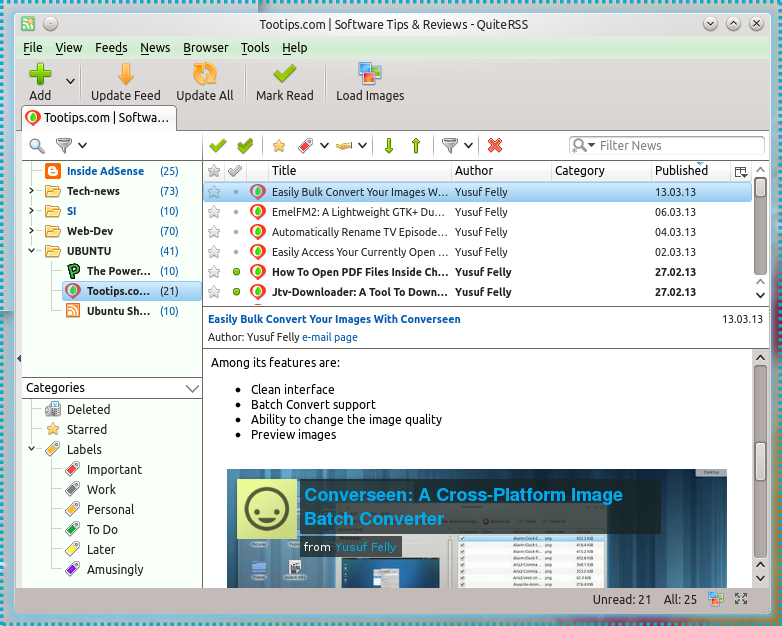Click the red X delete news icon

point(495,146)
